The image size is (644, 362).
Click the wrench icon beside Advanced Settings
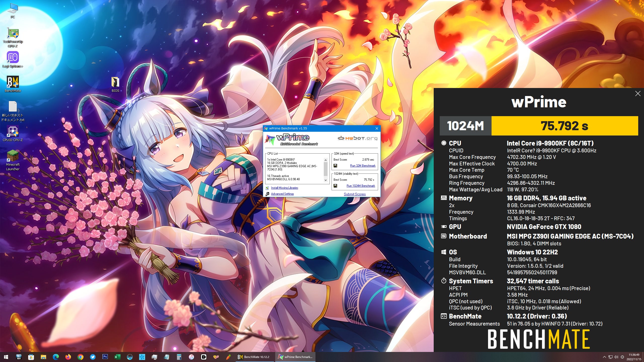click(x=267, y=194)
